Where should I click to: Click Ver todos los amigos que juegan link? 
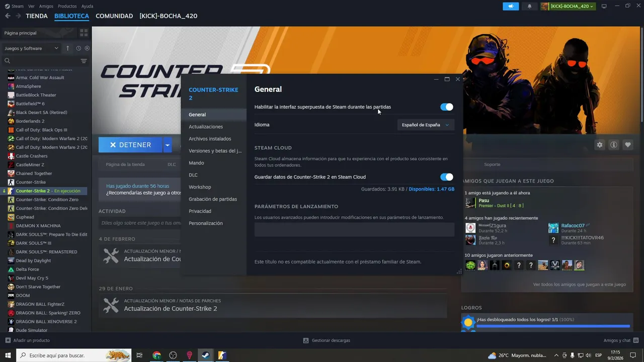[580, 285]
